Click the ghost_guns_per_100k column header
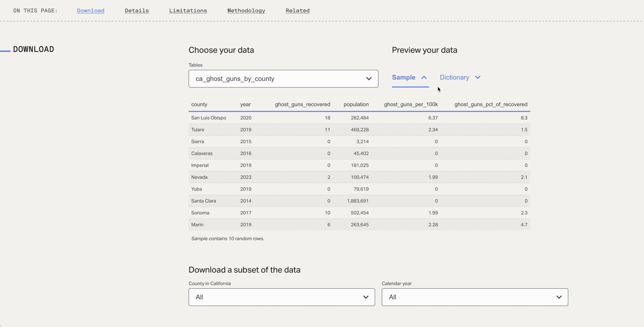Viewport: 644px width, 327px height. [411, 104]
